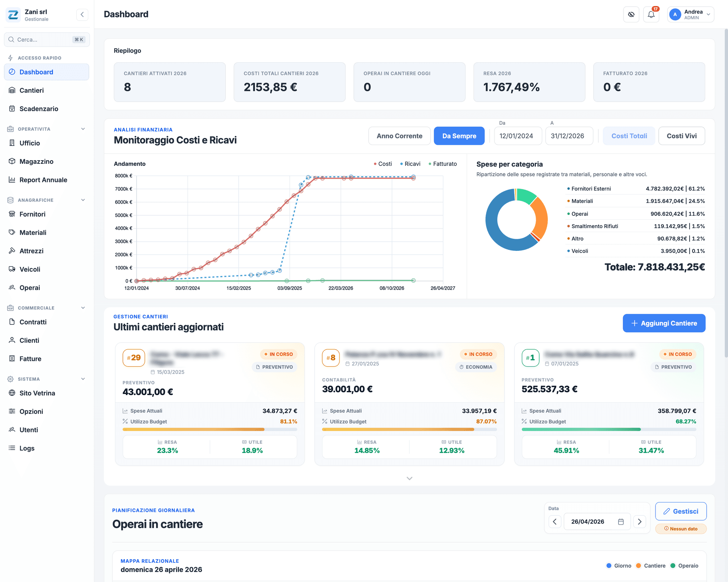Collapse the Sistema section chevron
728x582 pixels.
point(83,379)
